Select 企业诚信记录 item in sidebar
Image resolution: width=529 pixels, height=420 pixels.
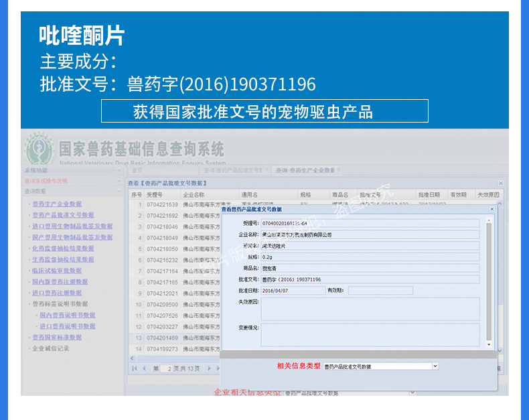click(51, 348)
